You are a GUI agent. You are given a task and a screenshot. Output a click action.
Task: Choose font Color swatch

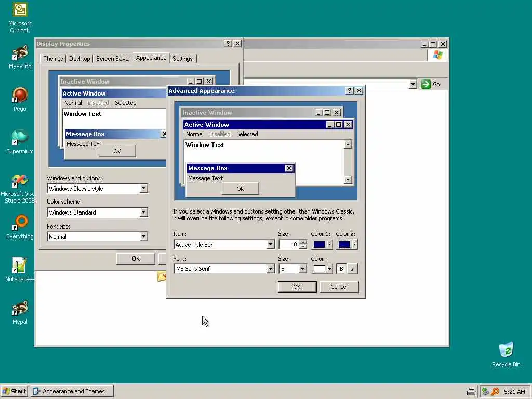pyautogui.click(x=322, y=269)
